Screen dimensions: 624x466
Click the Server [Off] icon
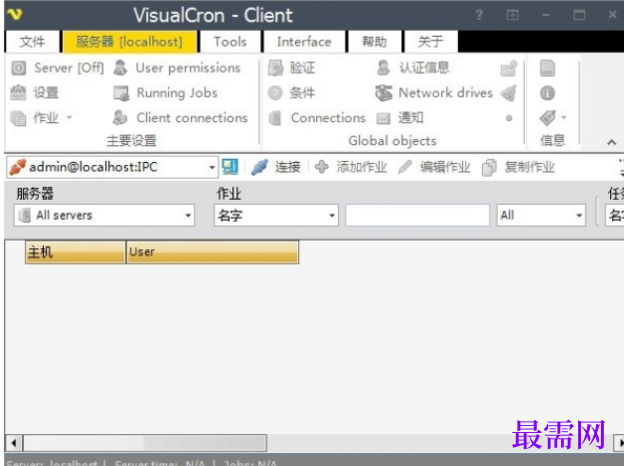tap(19, 68)
